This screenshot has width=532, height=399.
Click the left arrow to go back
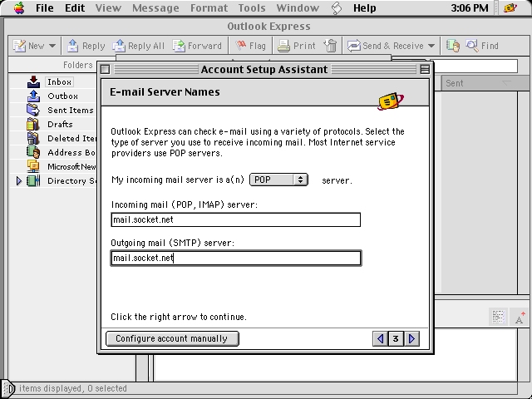click(x=380, y=338)
